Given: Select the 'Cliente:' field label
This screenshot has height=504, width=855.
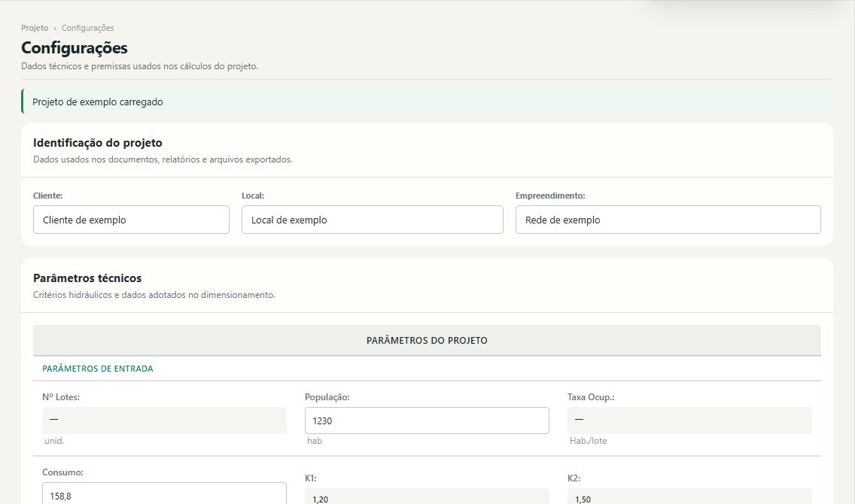Looking at the screenshot, I should (48, 196).
